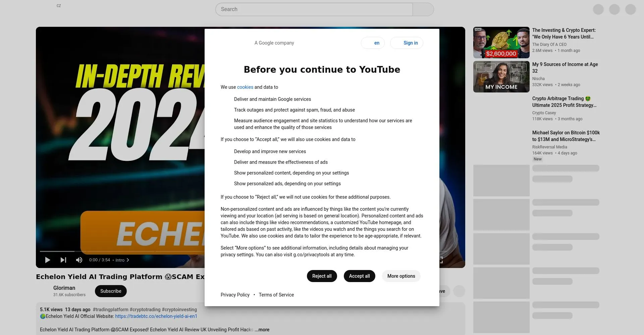Click the 'New' badge on Saylor video
The height and width of the screenshot is (335, 644).
pos(538,159)
